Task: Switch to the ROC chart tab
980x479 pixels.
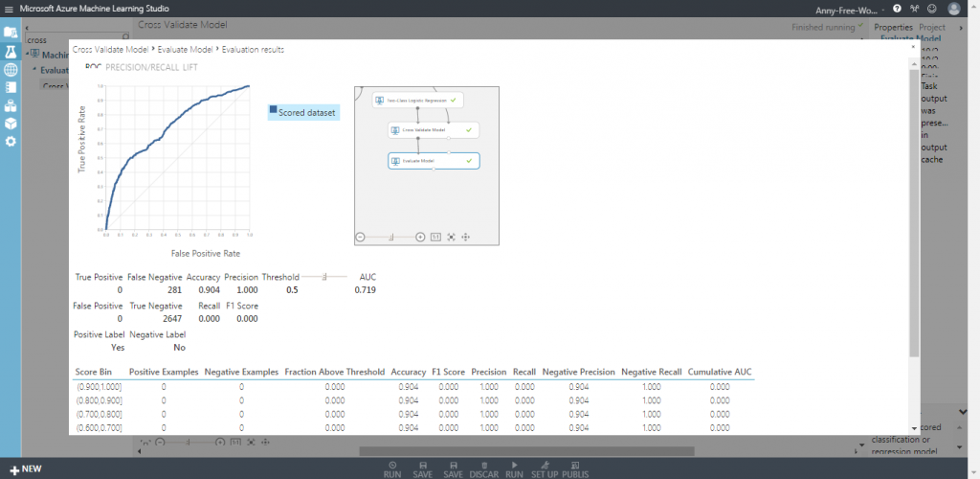Action: (93, 67)
